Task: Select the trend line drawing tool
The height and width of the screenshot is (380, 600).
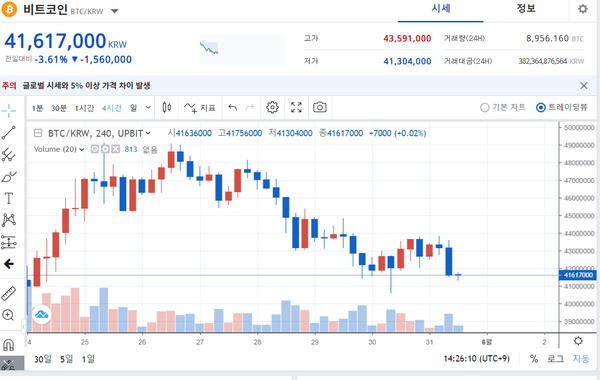Action: point(9,133)
